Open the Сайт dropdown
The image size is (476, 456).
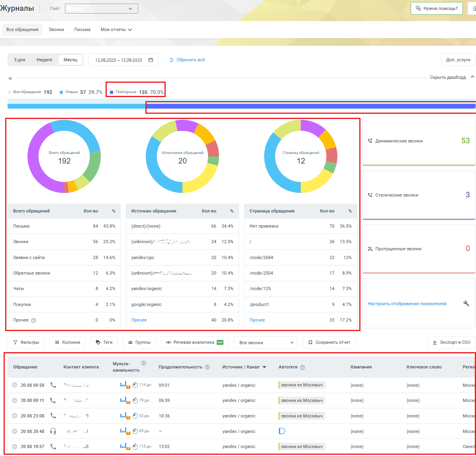pos(102,8)
